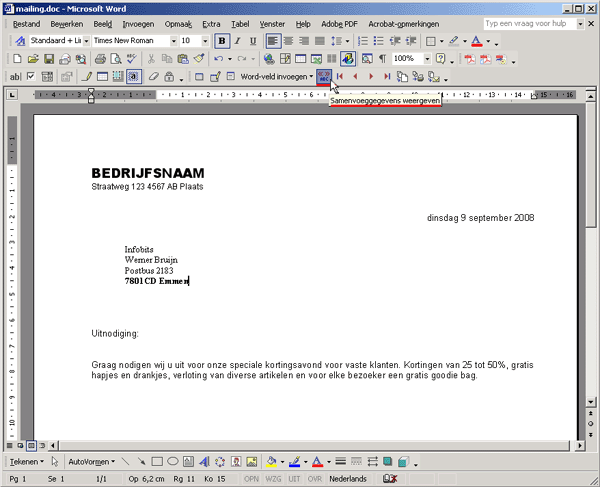Go to the last merge record
This screenshot has height=487, width=600.
386,76
